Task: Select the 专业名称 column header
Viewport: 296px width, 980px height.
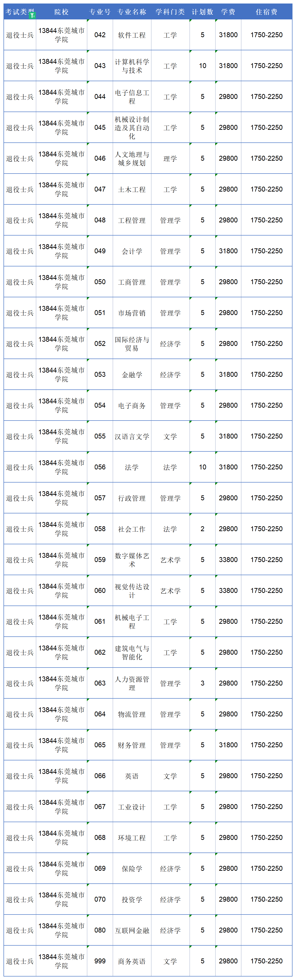Action: click(132, 12)
